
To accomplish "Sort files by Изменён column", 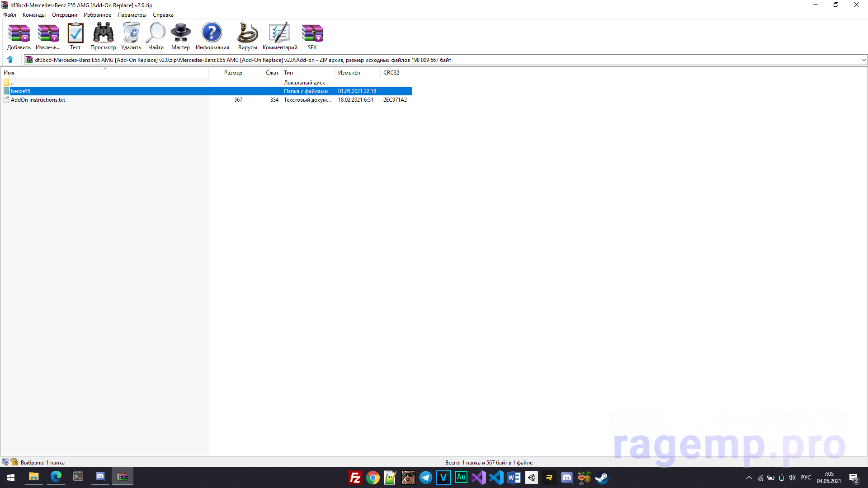I will (358, 73).
